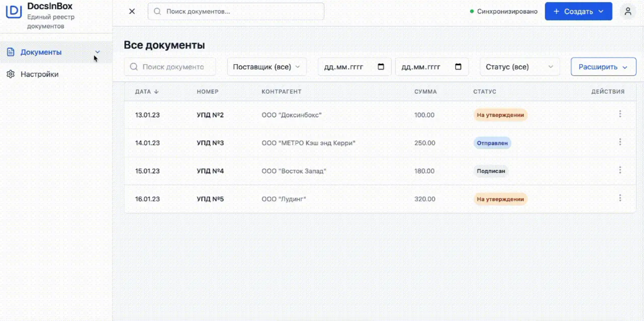Sort by the НОМЕР column header
Viewport: 644px width, 321px height.
click(208, 92)
